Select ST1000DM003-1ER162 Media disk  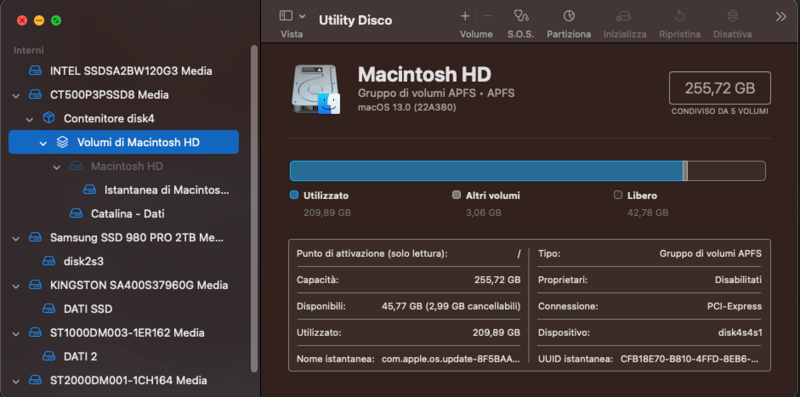(x=127, y=333)
